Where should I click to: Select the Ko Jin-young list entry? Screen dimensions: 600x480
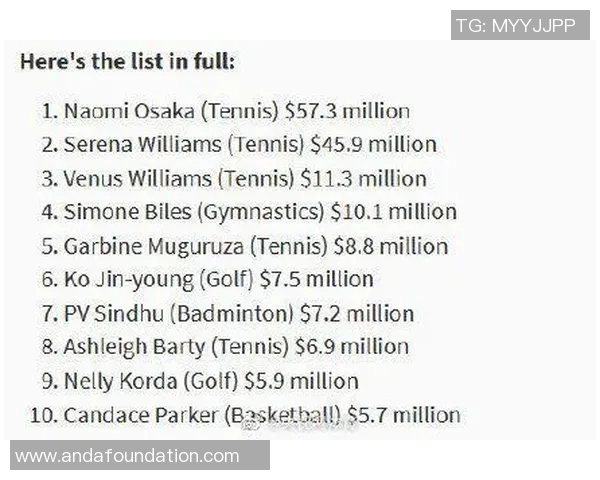click(x=218, y=279)
